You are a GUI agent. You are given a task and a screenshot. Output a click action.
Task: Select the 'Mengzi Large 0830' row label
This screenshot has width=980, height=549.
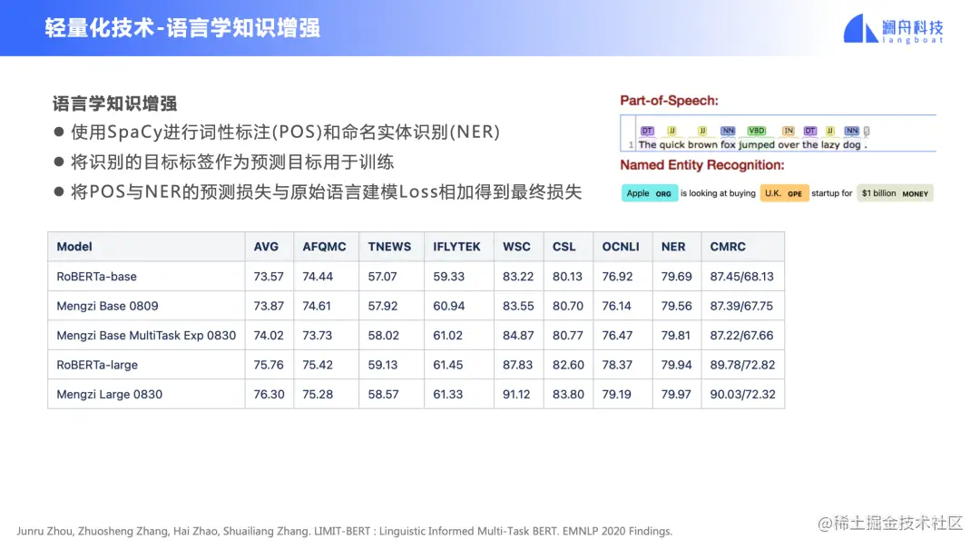[110, 395]
